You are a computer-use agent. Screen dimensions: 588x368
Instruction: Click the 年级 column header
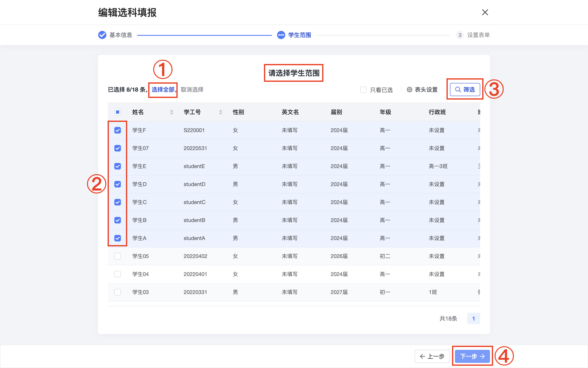coord(385,112)
